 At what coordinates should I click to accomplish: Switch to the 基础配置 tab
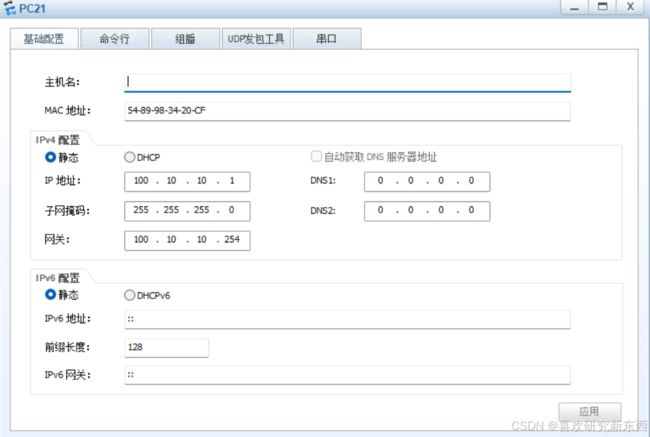pyautogui.click(x=44, y=39)
